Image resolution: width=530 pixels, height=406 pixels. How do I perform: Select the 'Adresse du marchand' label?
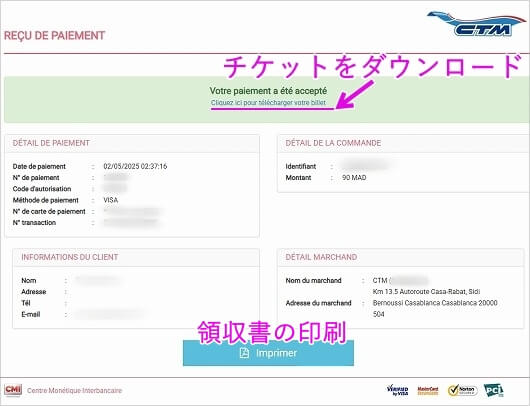(x=318, y=303)
